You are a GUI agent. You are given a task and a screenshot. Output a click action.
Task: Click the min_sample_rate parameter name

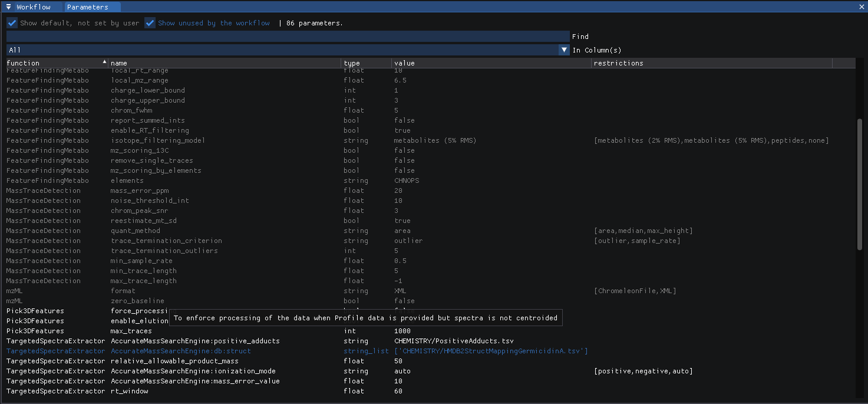point(141,261)
